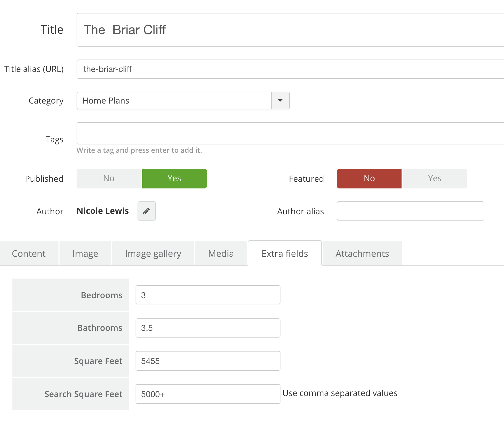Screen dimensions: 504x424
Task: Switch to the Content tab
Action: [x=29, y=253]
